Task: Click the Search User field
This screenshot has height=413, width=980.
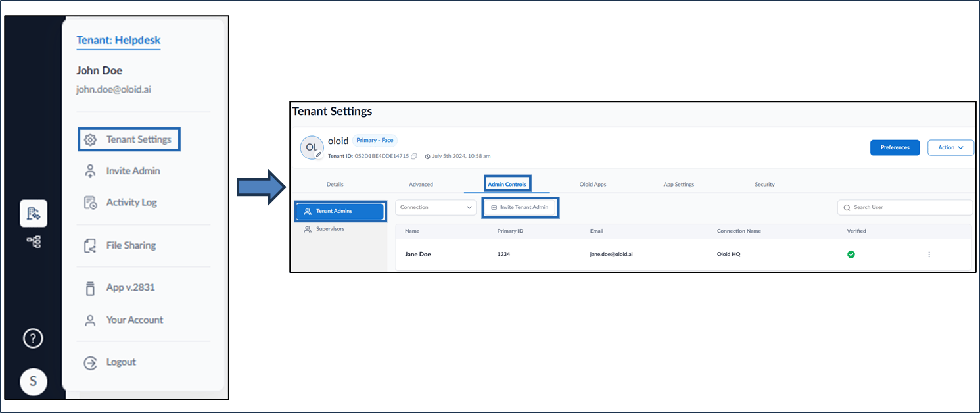Action: coord(905,207)
